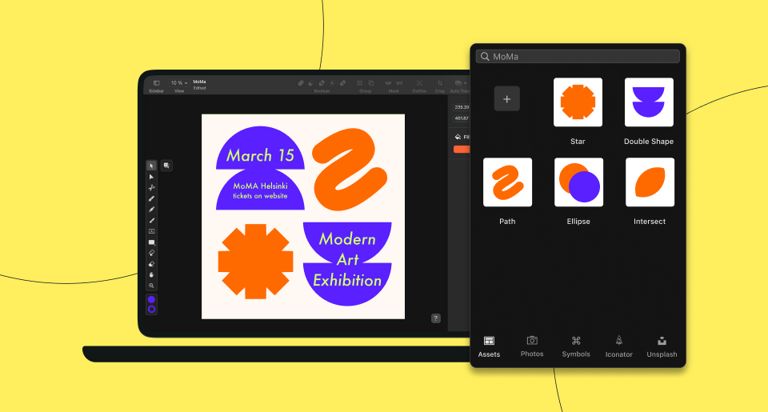Viewport: 768px width, 412px height.
Task: Click the orange star shape on canvas
Action: click(x=255, y=261)
